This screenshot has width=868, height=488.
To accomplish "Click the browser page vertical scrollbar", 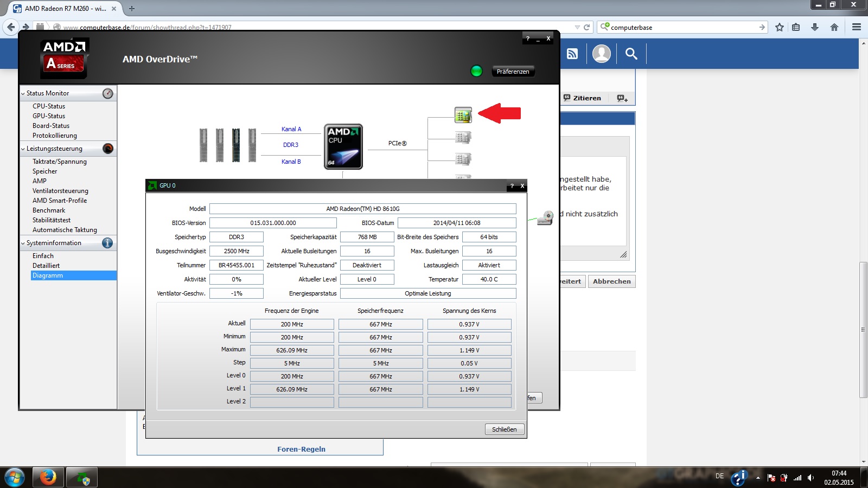I will (x=863, y=330).
